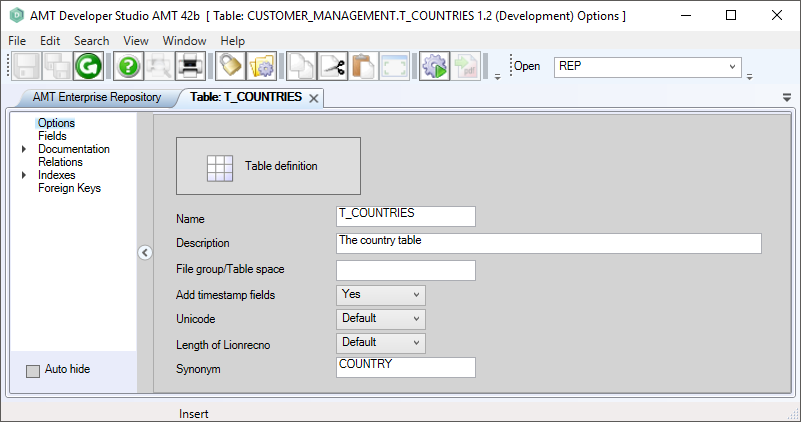The height and width of the screenshot is (422, 801).
Task: Open the REP combo box dropdown
Action: [x=732, y=66]
